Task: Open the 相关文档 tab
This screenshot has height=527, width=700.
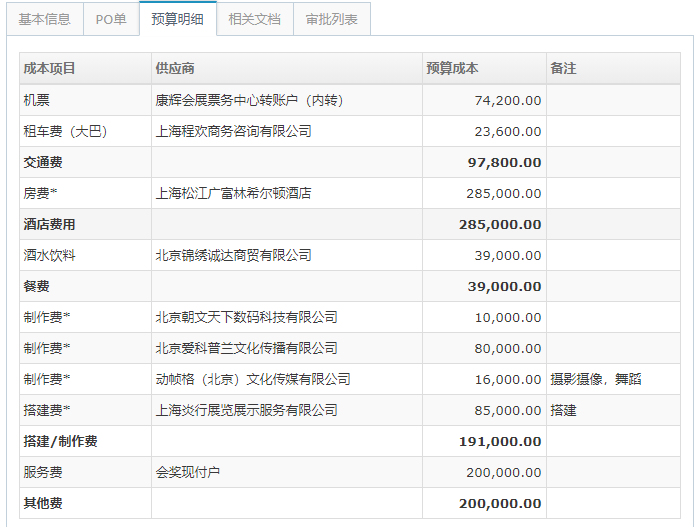Action: pos(254,19)
